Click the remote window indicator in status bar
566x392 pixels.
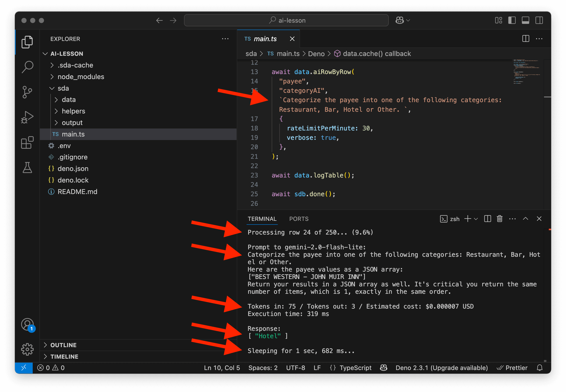click(24, 368)
